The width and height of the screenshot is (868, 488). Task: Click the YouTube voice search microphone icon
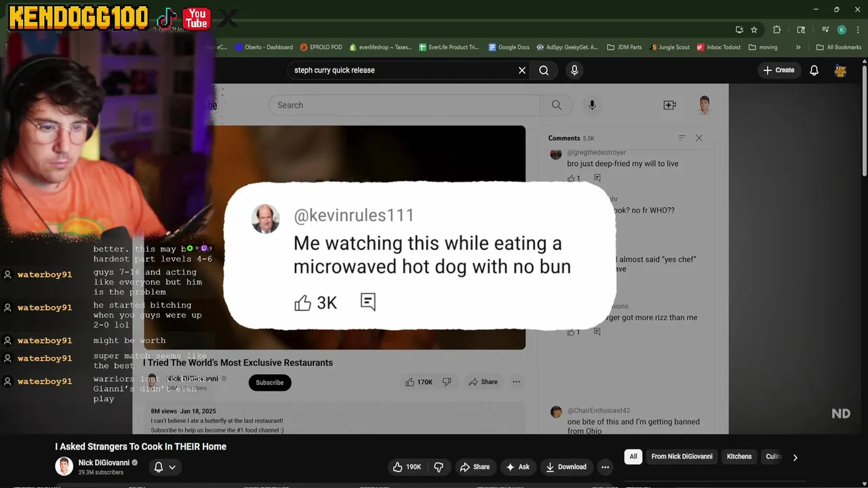tap(574, 70)
